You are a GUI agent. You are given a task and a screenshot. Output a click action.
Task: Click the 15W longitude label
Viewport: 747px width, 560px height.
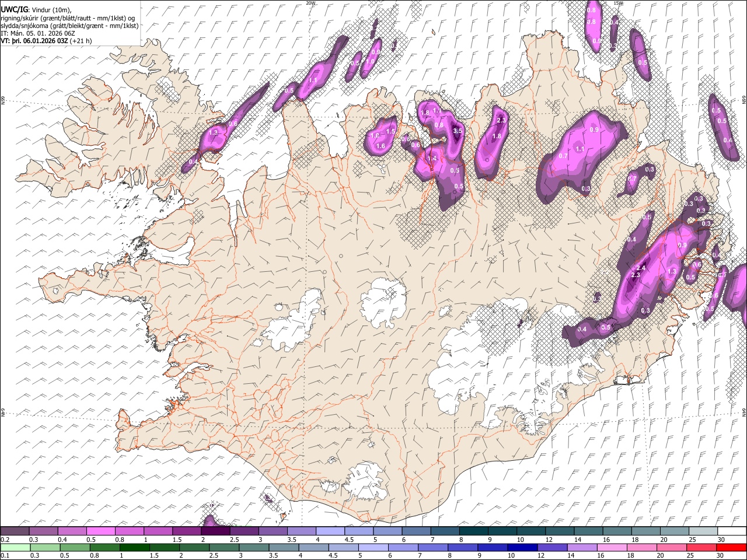(x=617, y=2)
